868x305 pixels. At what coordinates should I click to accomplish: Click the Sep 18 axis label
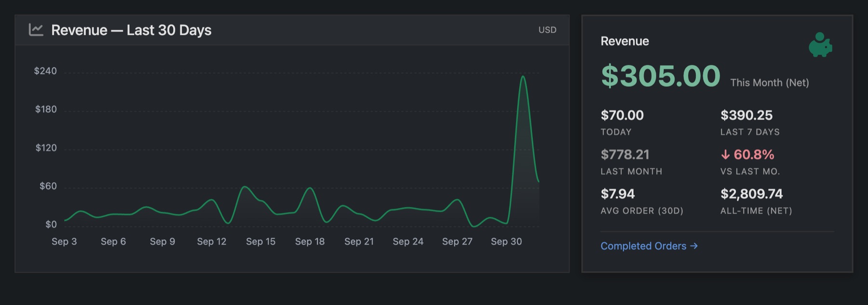310,241
